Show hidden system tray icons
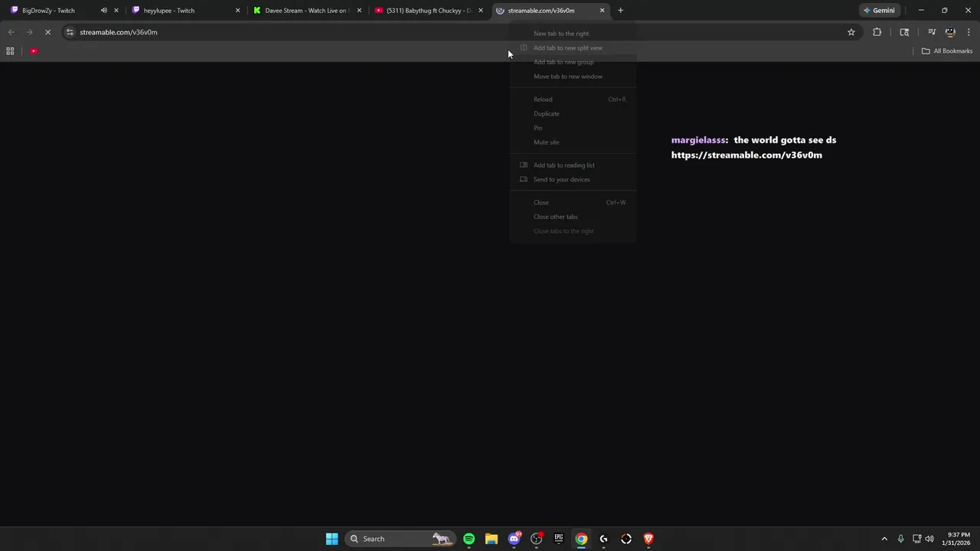980x551 pixels. [x=884, y=539]
